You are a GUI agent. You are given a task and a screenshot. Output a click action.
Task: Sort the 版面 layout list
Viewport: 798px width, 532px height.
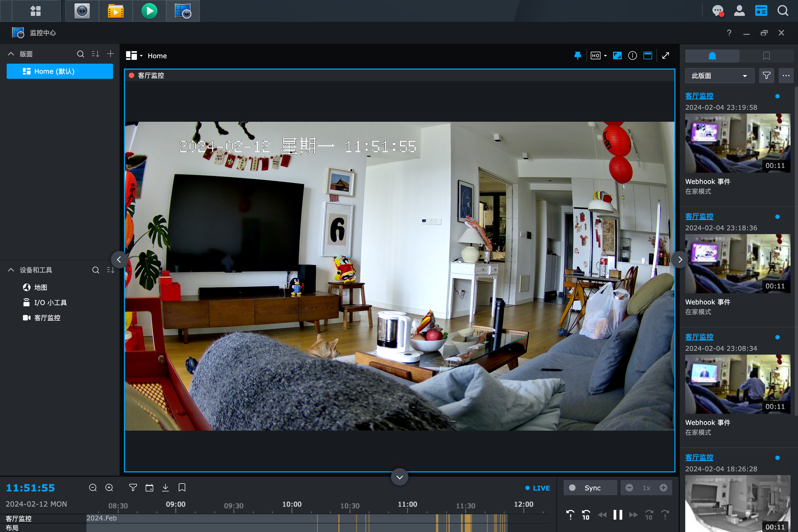pos(95,54)
